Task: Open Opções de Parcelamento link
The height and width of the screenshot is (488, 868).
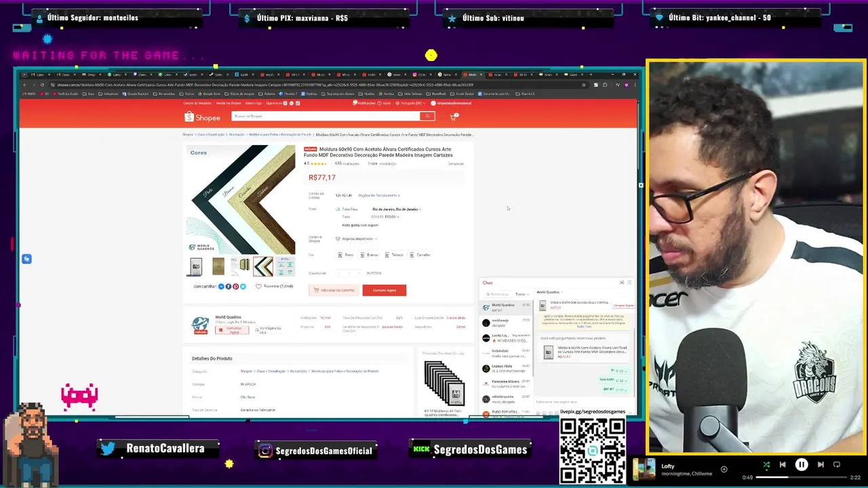Action: [378, 195]
